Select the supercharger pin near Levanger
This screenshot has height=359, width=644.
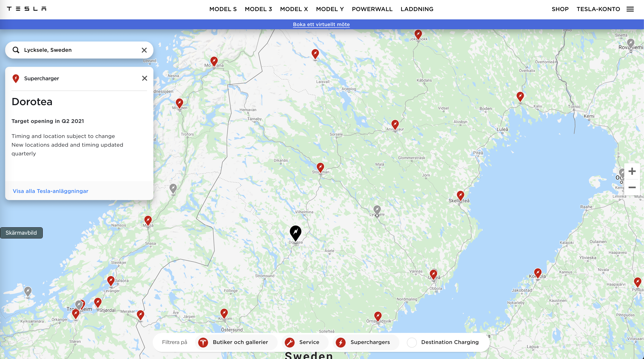111,281
